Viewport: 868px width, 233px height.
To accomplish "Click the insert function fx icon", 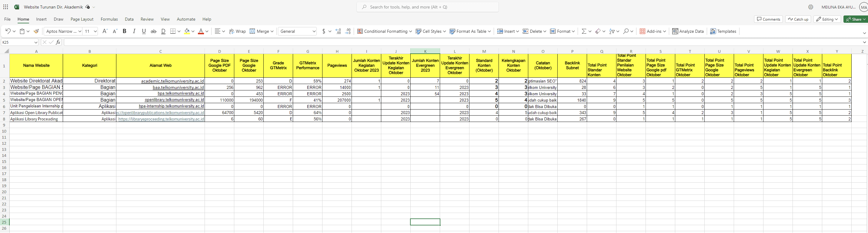I will (58, 42).
